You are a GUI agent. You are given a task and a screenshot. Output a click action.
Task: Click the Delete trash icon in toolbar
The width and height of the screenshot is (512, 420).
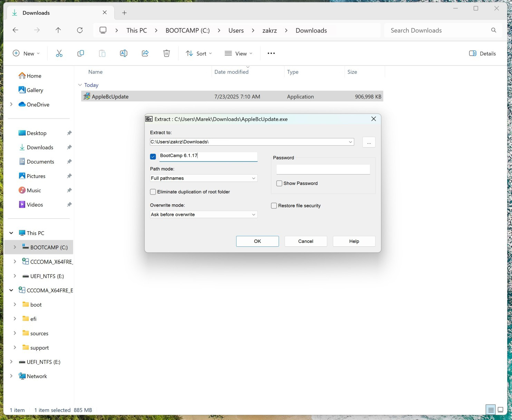pyautogui.click(x=166, y=53)
